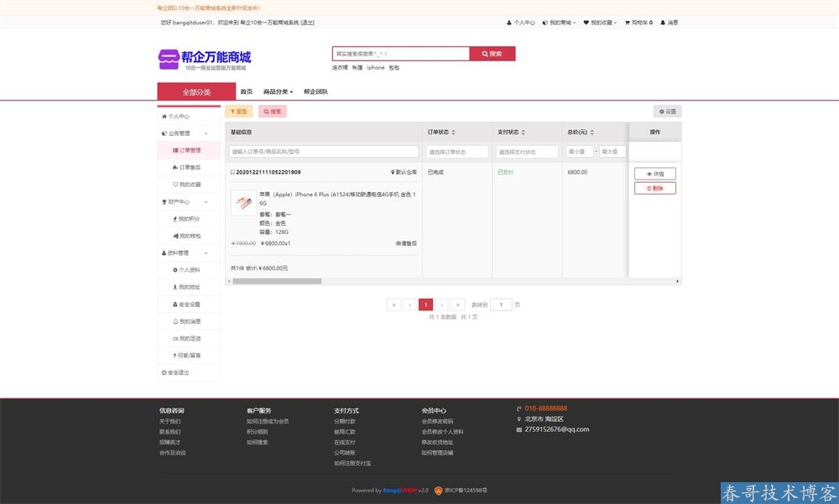839x504 pixels.
Task: Go to previous page pagination arrow
Action: click(x=410, y=304)
